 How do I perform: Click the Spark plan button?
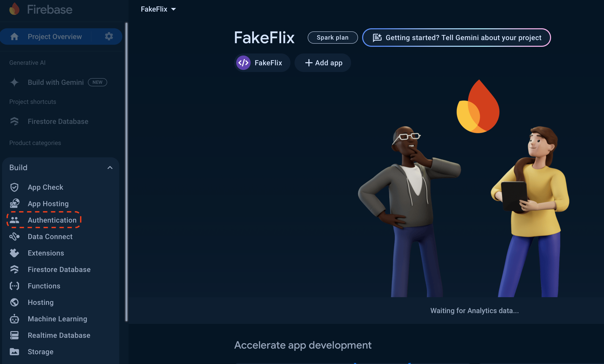pos(332,38)
